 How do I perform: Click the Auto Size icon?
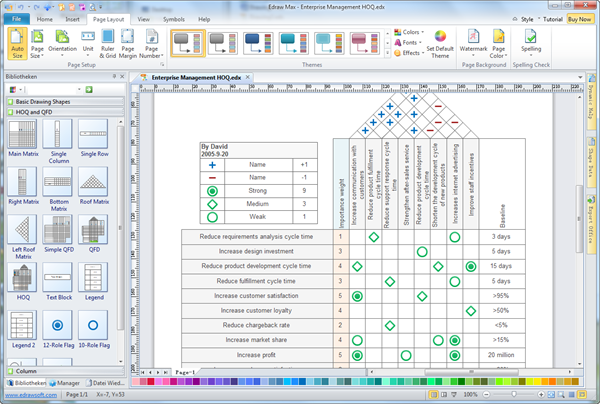pos(17,44)
